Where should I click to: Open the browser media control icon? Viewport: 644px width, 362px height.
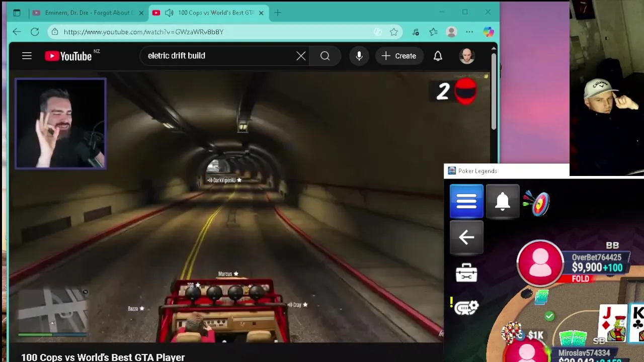coord(416,32)
